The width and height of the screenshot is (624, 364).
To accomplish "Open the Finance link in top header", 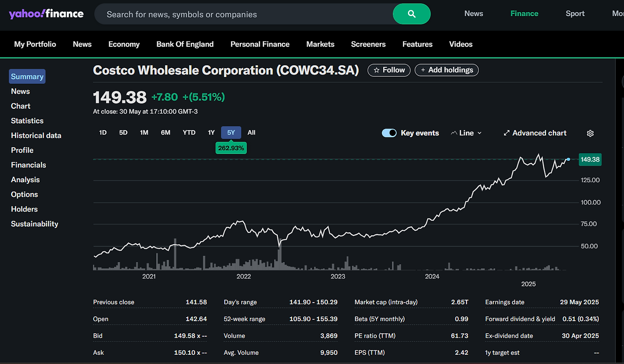I will point(525,14).
